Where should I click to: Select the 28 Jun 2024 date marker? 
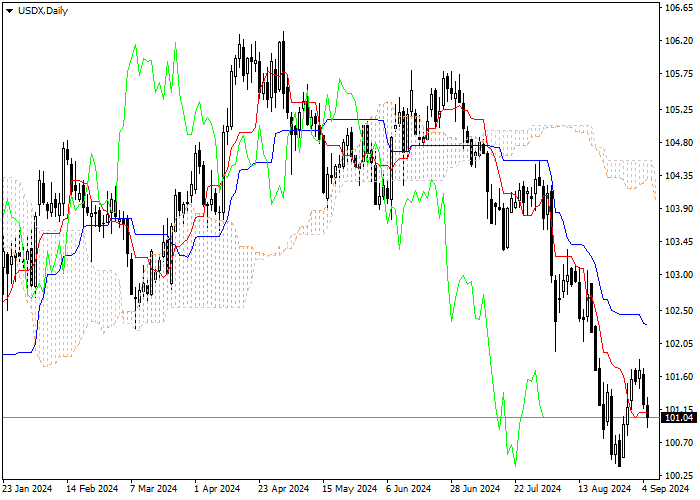475,488
